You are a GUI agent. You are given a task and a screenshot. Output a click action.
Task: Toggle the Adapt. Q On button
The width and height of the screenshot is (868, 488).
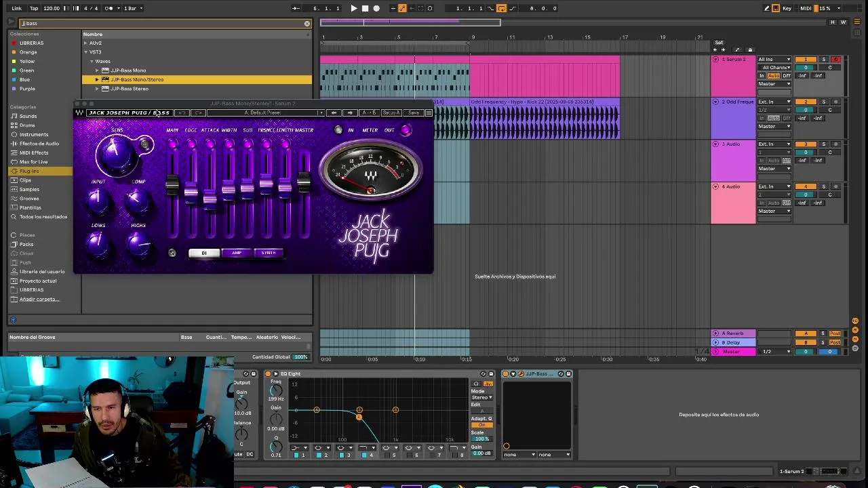click(x=481, y=425)
